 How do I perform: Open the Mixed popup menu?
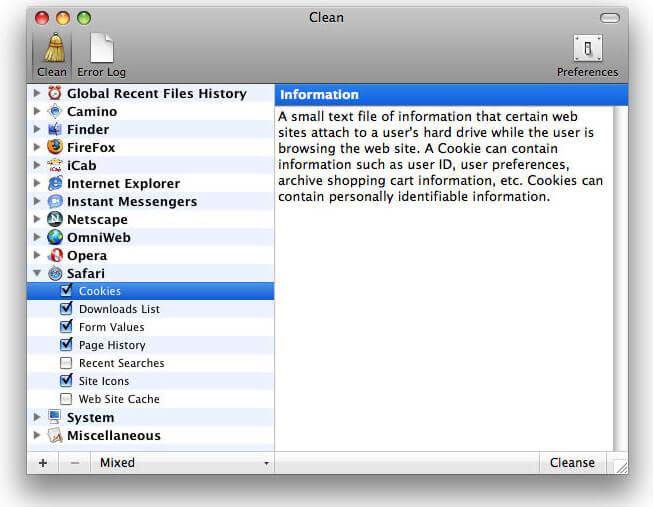click(182, 462)
